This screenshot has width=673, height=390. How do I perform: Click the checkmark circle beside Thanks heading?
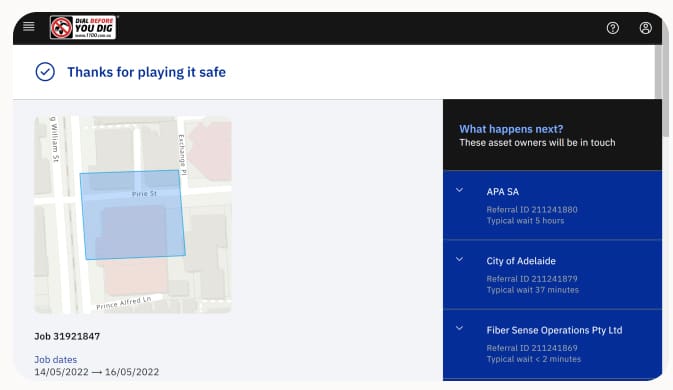click(x=45, y=72)
